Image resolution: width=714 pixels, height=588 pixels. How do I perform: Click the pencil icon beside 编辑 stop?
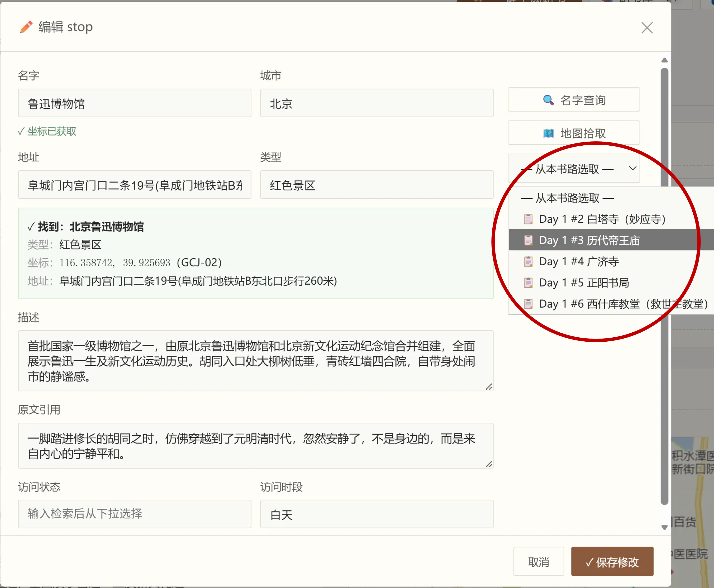[x=26, y=27]
